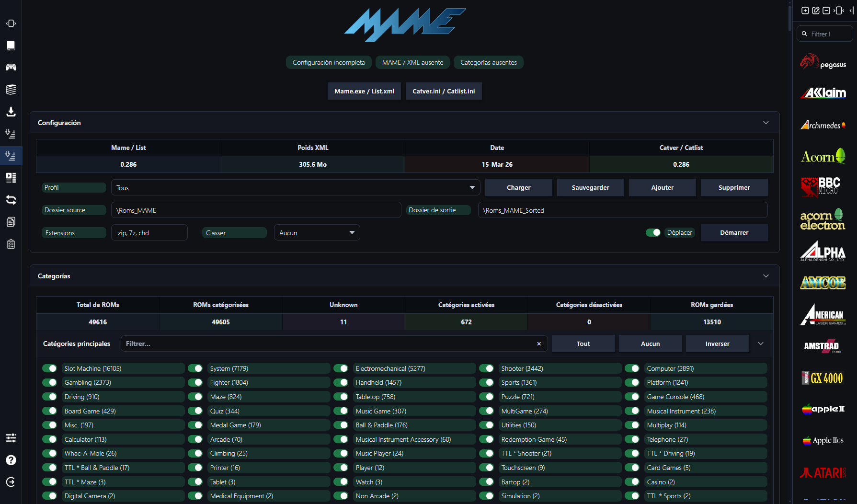Open the download icon in left sidebar
Screen dimensions: 857x504
coord(11,112)
